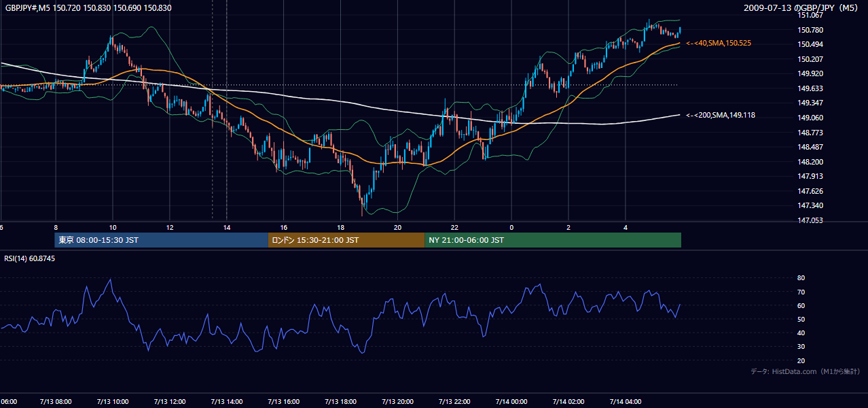The width and height of the screenshot is (868, 408).
Task: Click the 7/14 02:00 time axis label
Action: [x=569, y=401]
